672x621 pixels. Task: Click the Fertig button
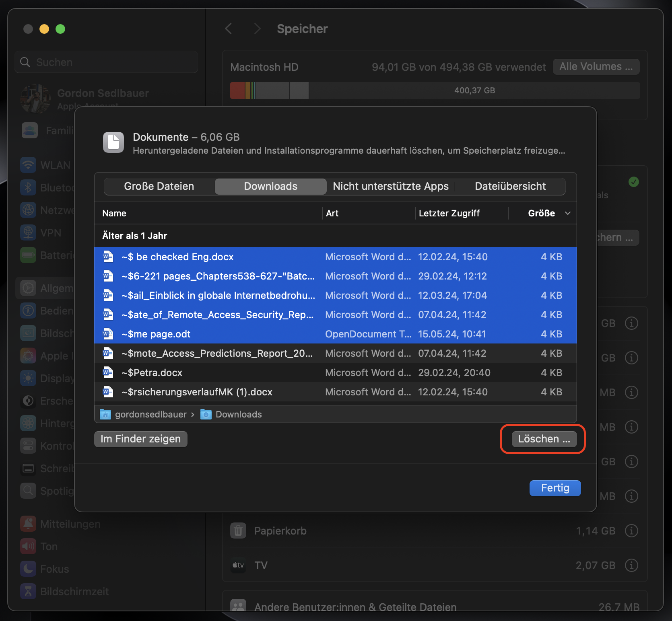[555, 488]
